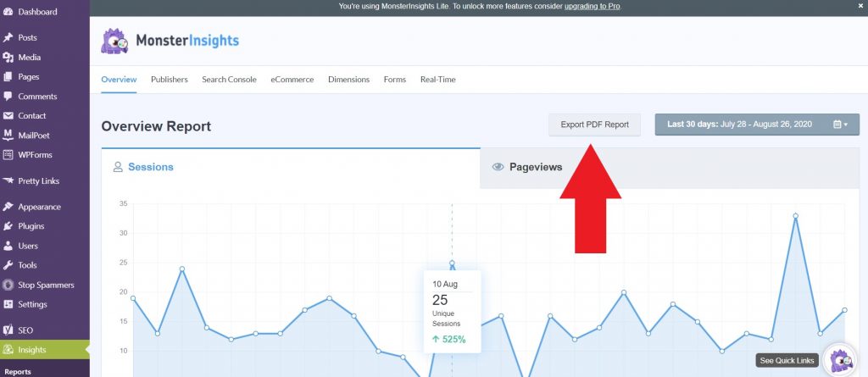Screen dimensions: 868x377
Task: Open the Search Console tab
Action: coord(229,79)
